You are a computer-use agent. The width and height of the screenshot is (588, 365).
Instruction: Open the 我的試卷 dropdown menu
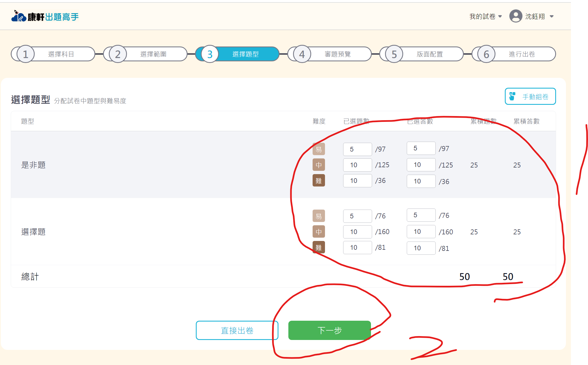click(486, 17)
